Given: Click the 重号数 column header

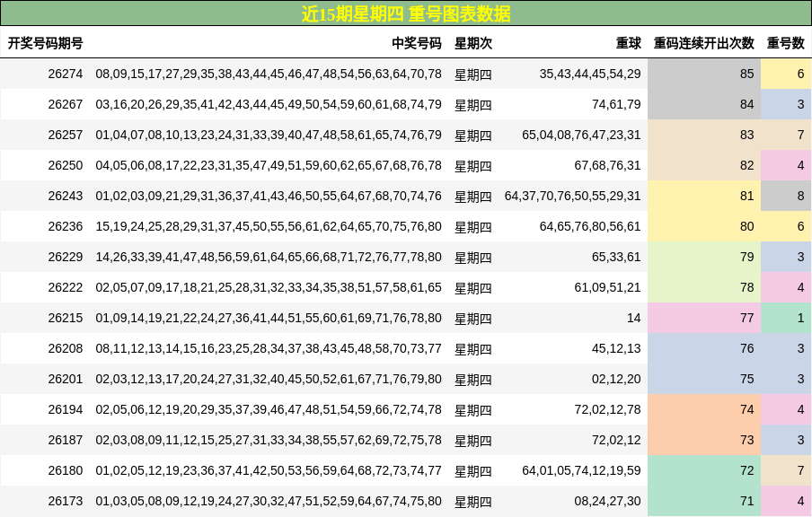Looking at the screenshot, I should point(786,43).
